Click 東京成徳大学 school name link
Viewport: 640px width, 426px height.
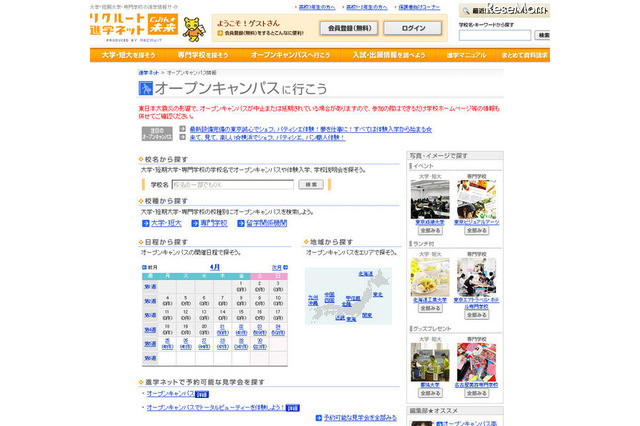tap(430, 222)
